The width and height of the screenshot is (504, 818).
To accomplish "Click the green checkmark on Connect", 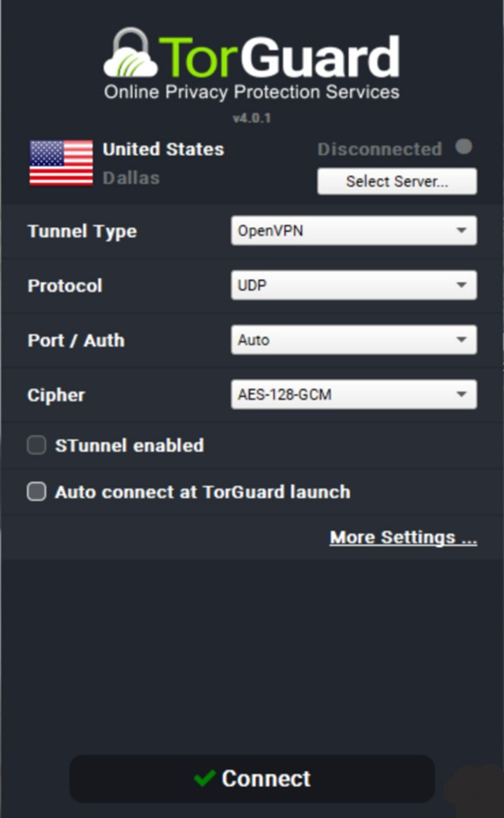I will (204, 779).
